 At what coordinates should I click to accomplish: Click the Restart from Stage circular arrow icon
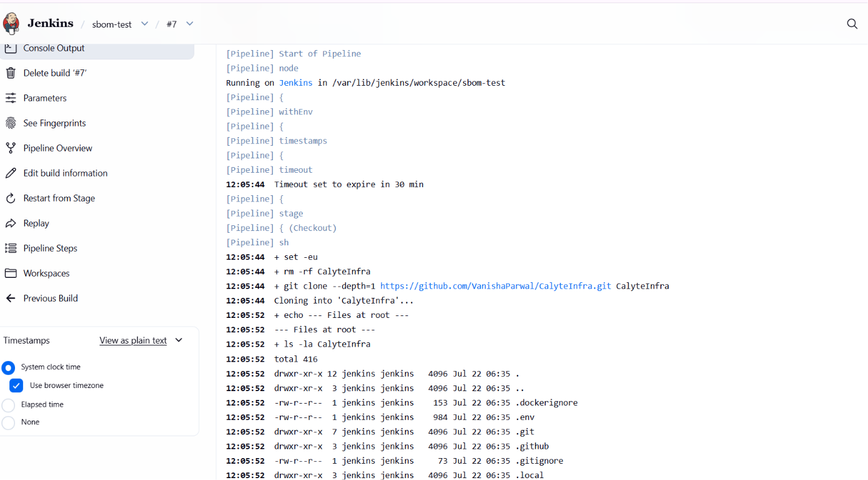coord(11,198)
